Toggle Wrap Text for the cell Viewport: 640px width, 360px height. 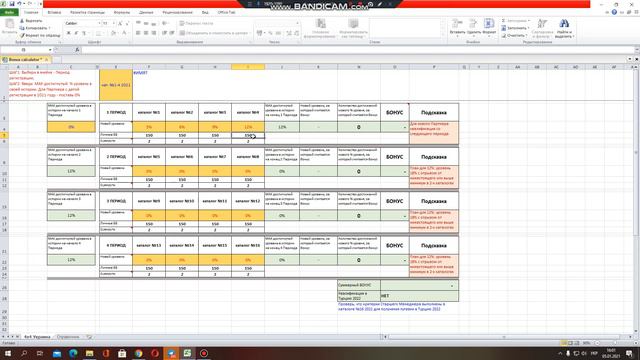click(x=196, y=23)
